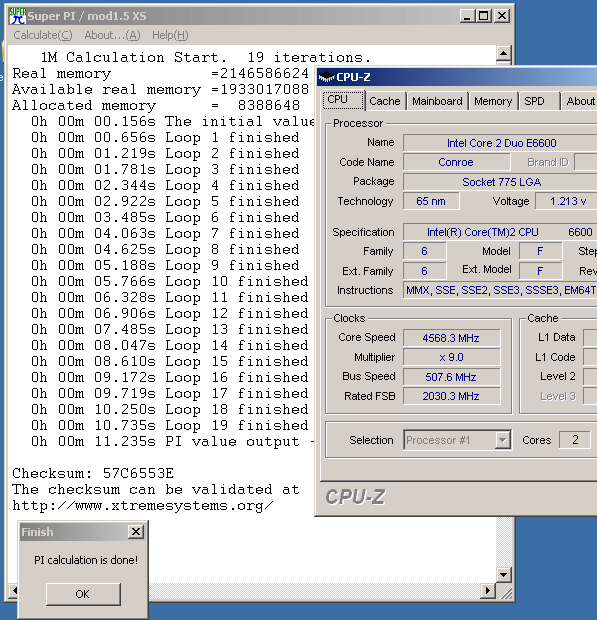
Task: Click the Loop 19 finished line
Action: [170, 425]
